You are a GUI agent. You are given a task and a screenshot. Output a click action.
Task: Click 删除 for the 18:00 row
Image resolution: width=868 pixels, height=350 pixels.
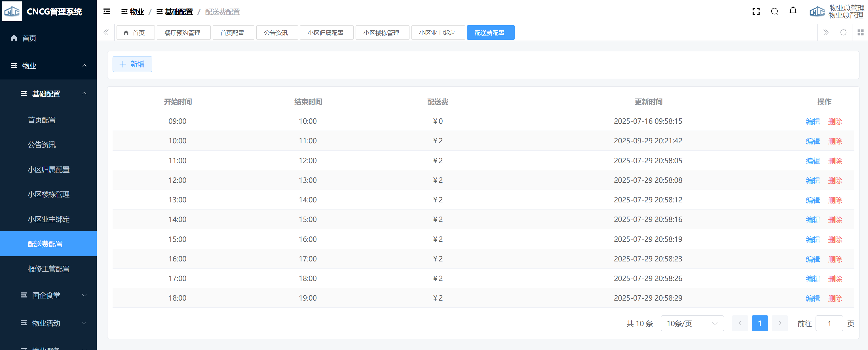tap(835, 298)
